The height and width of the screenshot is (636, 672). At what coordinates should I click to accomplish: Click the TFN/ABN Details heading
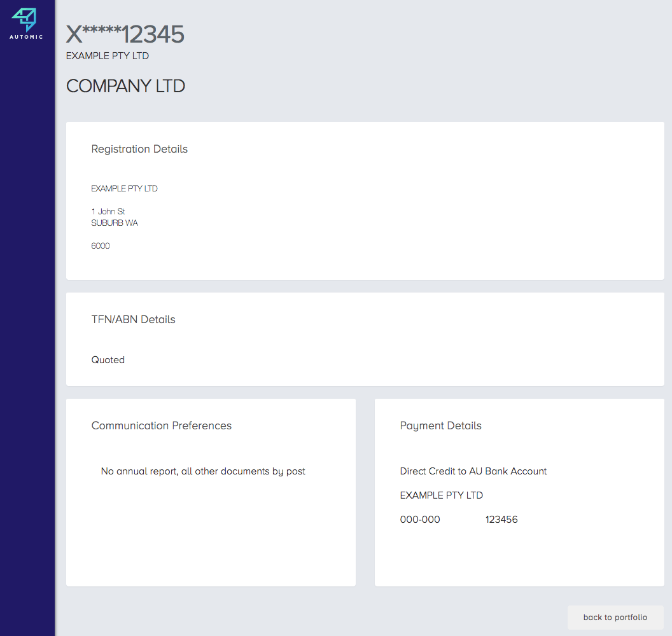pos(133,319)
